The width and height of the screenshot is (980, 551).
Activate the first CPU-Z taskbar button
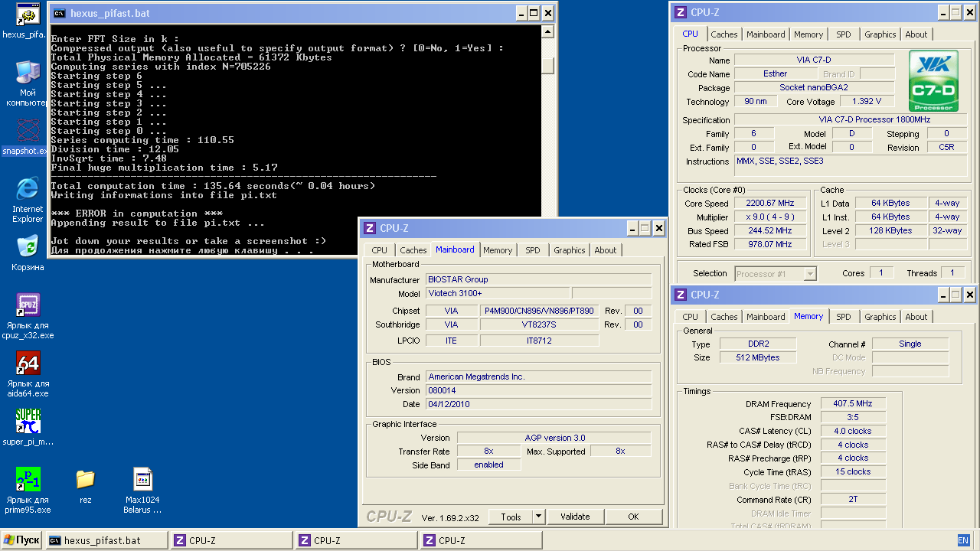tap(231, 540)
